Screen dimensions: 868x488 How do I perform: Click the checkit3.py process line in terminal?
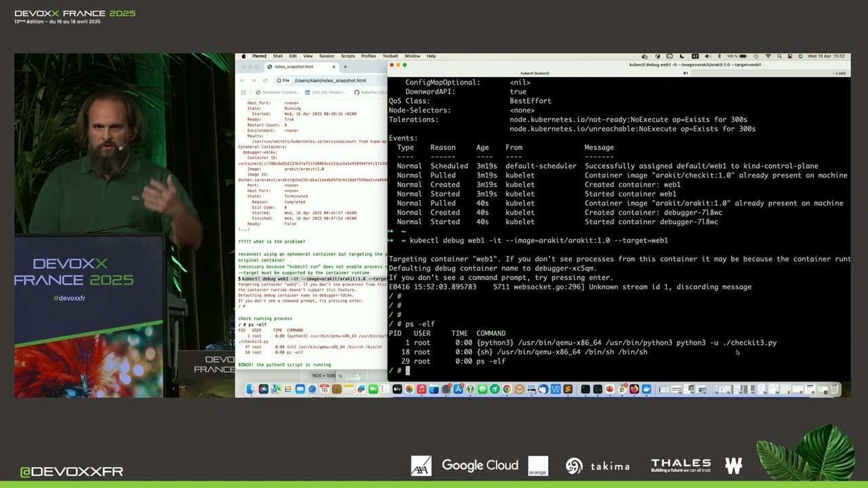(x=583, y=343)
